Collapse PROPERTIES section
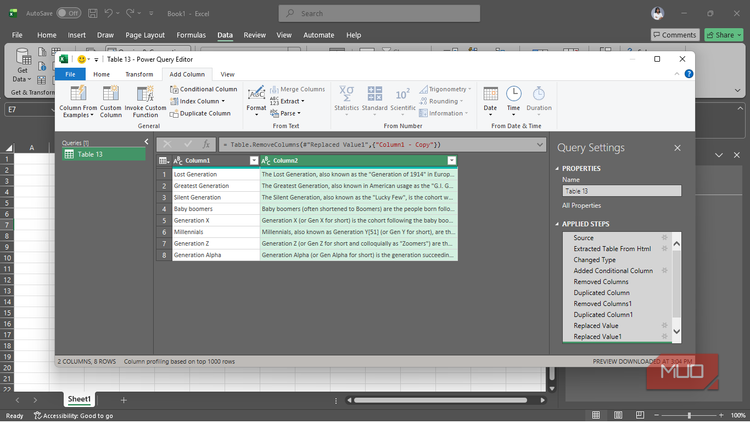 [557, 168]
